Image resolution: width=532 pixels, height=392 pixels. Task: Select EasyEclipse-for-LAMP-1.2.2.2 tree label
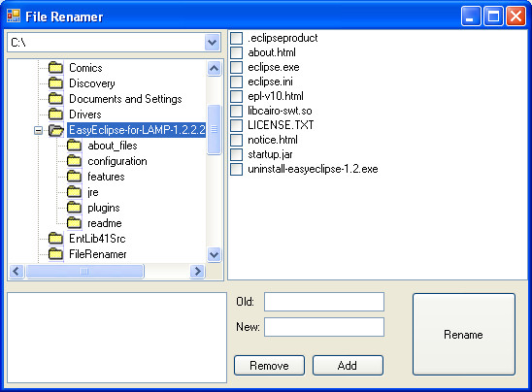136,130
